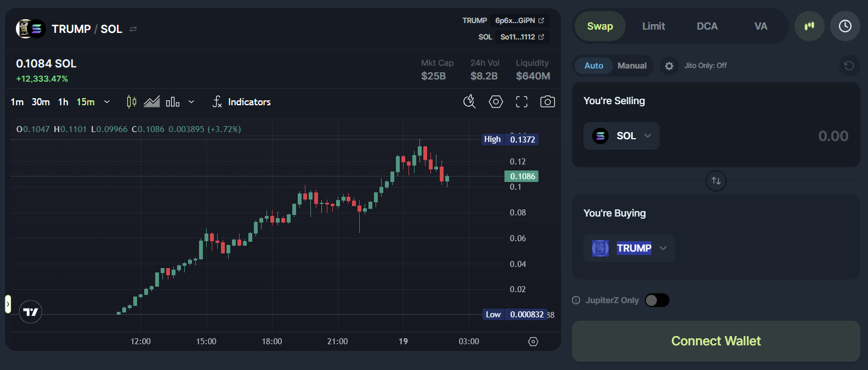Refresh the quote with the circular arrow

pyautogui.click(x=849, y=66)
